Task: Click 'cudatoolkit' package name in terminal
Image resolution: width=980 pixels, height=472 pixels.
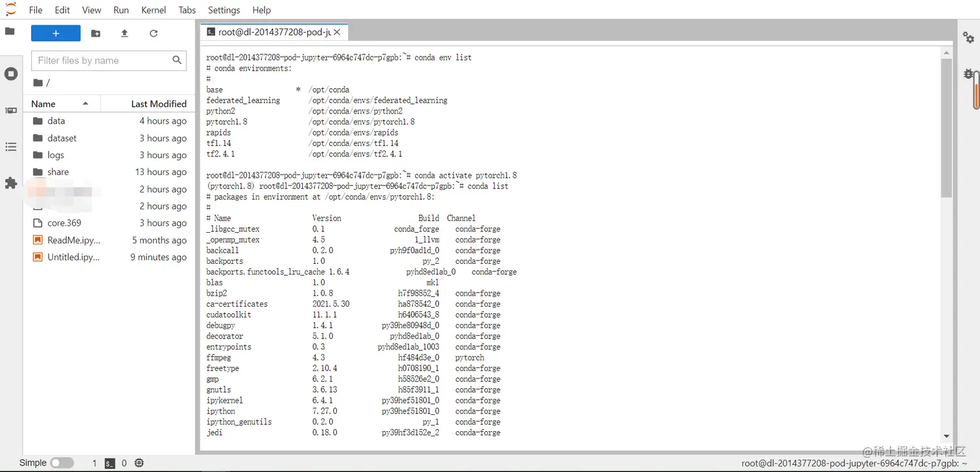Action: (x=229, y=314)
